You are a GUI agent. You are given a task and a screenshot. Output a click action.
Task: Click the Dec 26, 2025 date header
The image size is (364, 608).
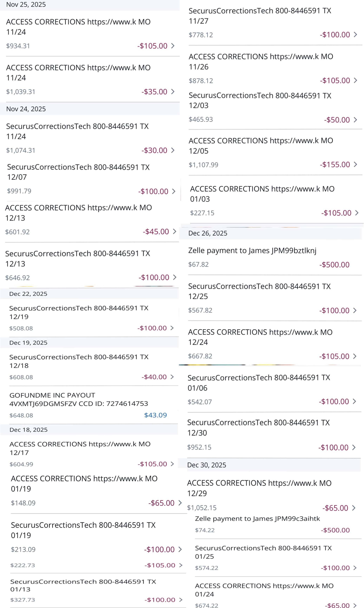(208, 233)
